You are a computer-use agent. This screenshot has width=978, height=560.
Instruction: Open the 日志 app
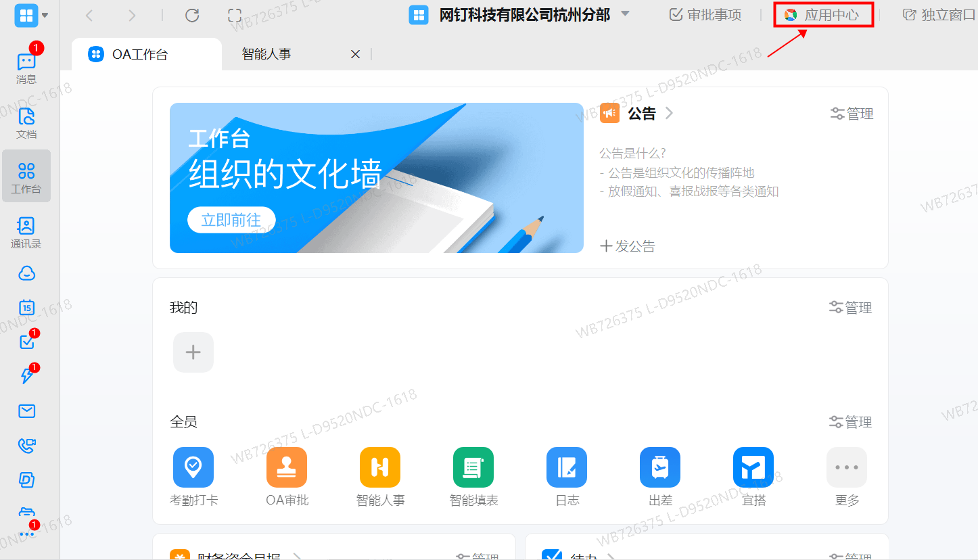566,473
